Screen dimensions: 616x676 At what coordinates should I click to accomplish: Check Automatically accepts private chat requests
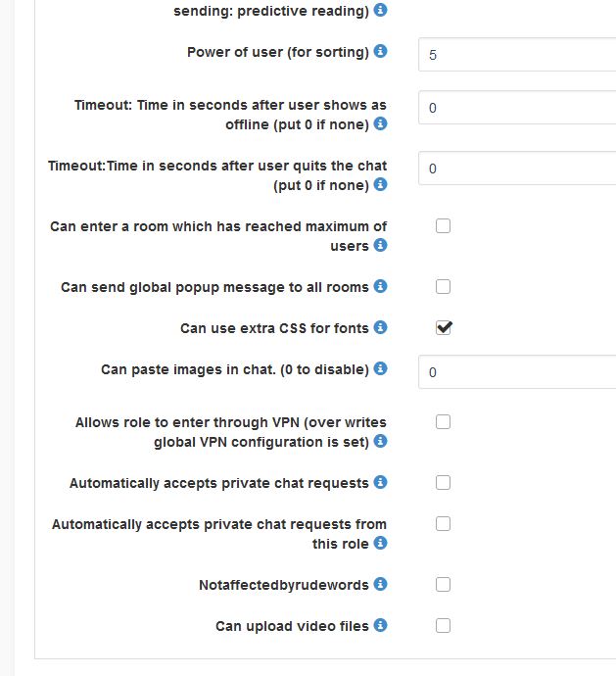click(x=443, y=483)
